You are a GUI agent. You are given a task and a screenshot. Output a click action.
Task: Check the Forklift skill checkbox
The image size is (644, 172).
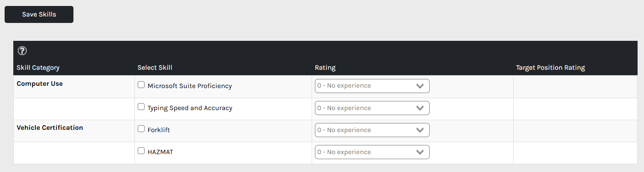pyautogui.click(x=141, y=129)
